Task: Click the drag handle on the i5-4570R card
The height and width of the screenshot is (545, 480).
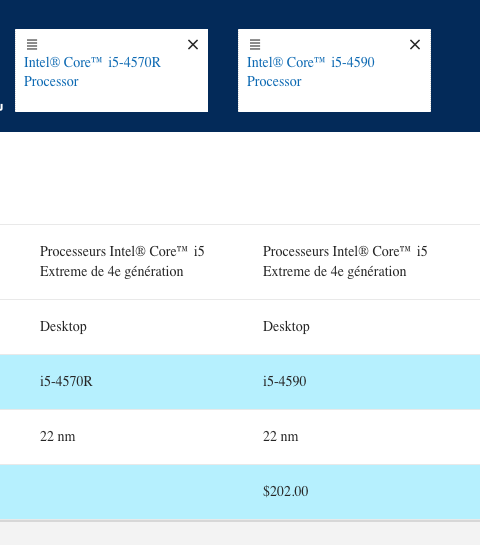Action: pos(32,44)
